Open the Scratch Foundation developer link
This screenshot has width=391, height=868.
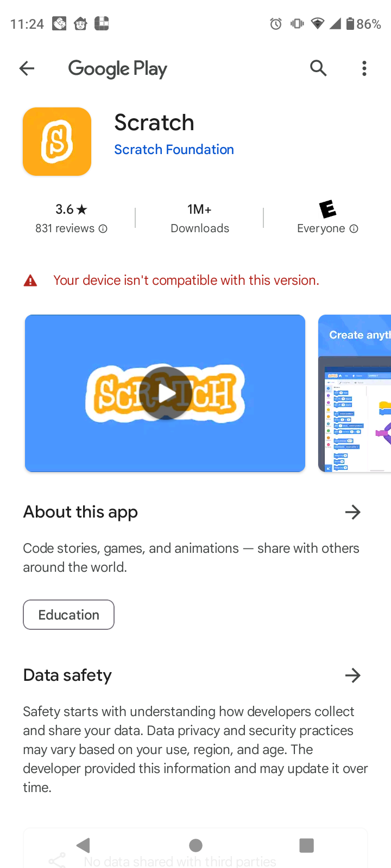(x=174, y=150)
